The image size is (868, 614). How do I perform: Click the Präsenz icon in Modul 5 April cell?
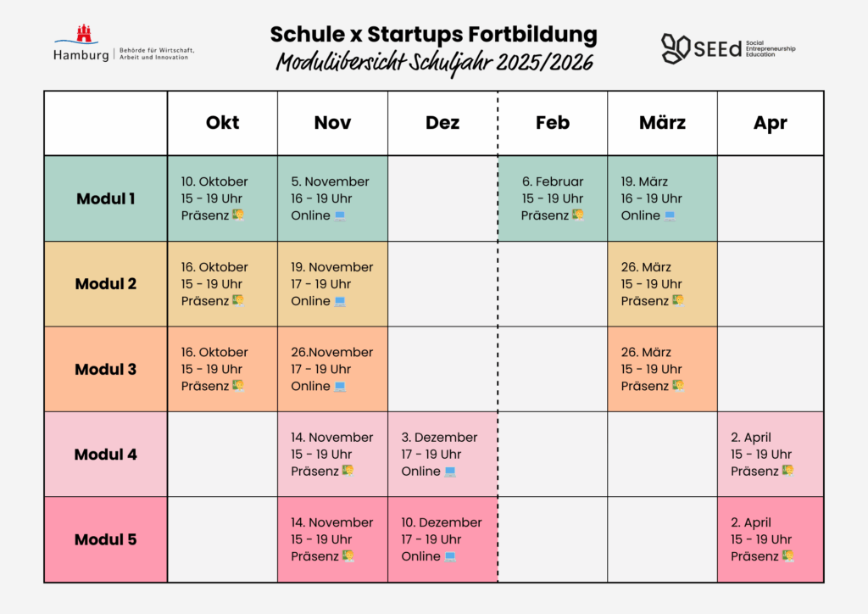[787, 556]
